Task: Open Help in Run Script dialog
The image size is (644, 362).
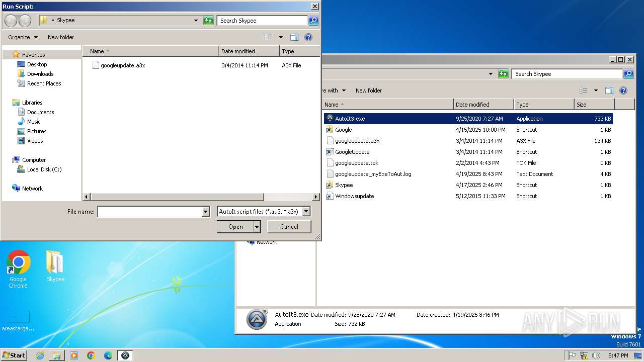Action: point(308,37)
